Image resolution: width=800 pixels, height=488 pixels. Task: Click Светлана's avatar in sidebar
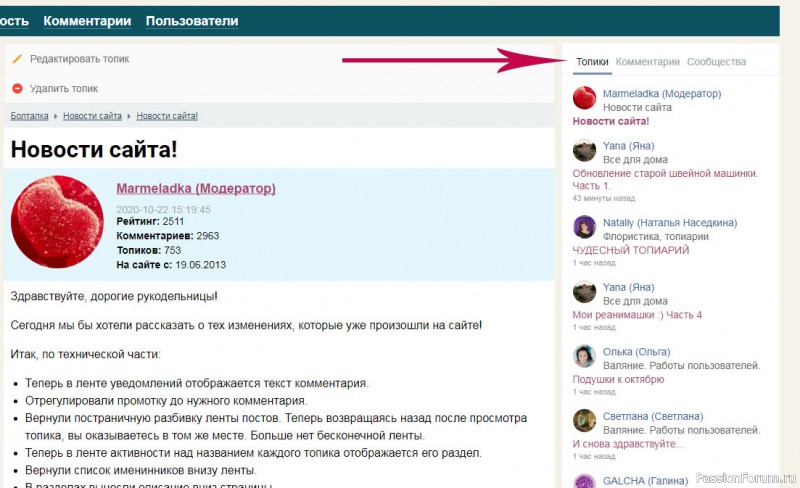click(584, 421)
